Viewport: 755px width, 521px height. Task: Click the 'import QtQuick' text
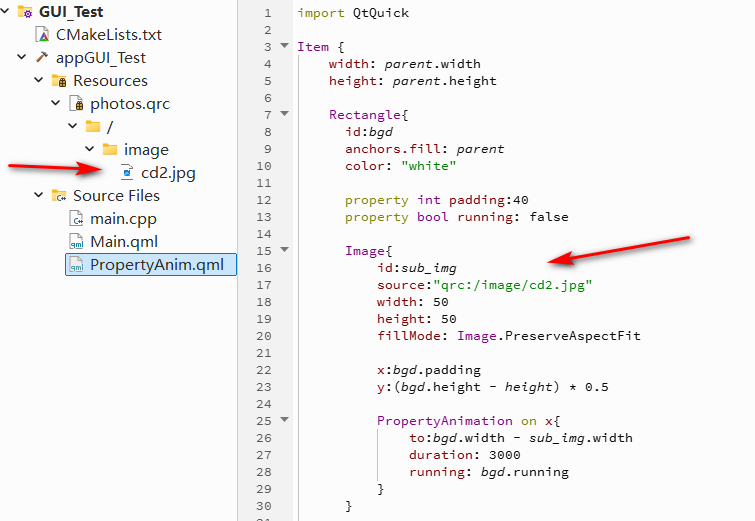pos(353,13)
